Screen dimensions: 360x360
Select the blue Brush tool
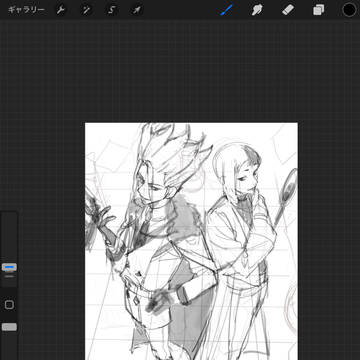tap(227, 10)
